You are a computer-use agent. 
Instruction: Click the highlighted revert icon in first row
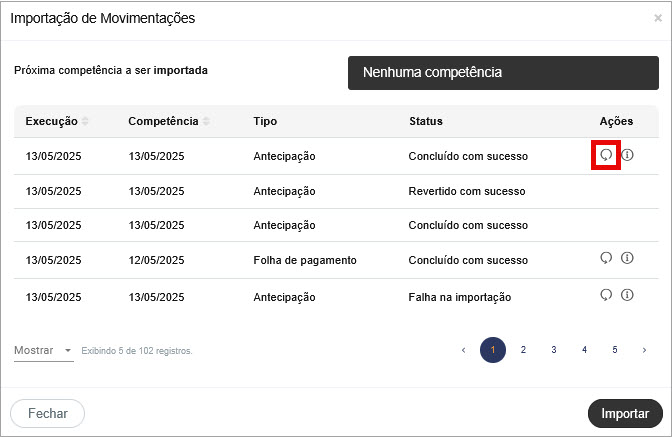(x=606, y=155)
